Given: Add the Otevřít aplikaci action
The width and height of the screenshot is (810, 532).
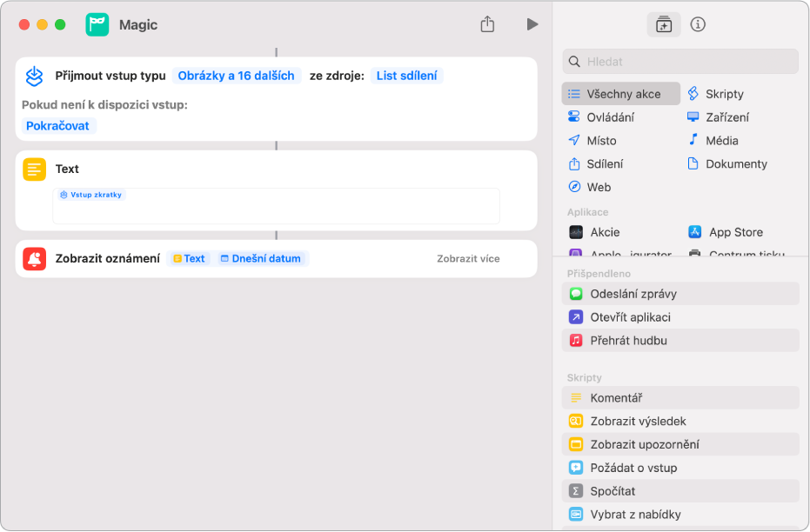Looking at the screenshot, I should [680, 316].
